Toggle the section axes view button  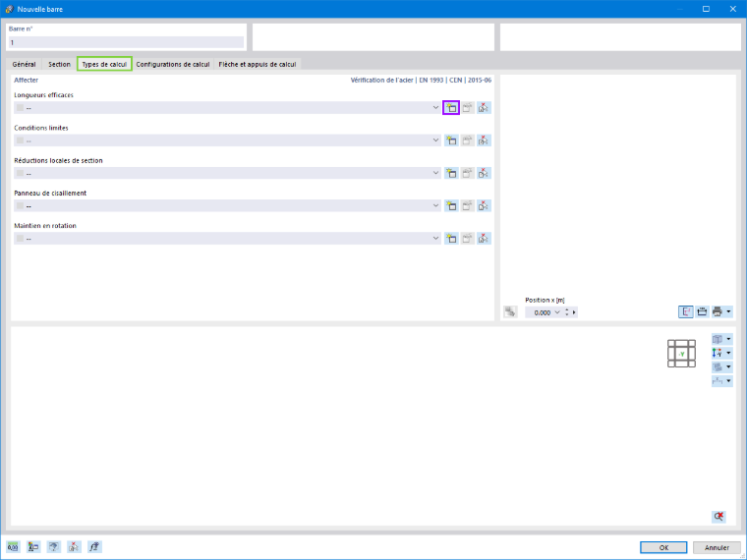click(x=685, y=311)
